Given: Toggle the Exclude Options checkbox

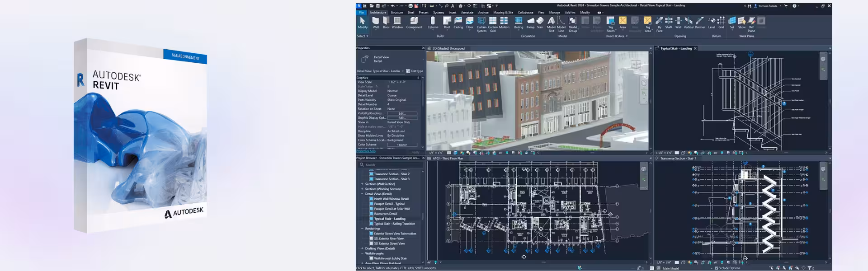Looking at the screenshot, I should pyautogui.click(x=717, y=268).
